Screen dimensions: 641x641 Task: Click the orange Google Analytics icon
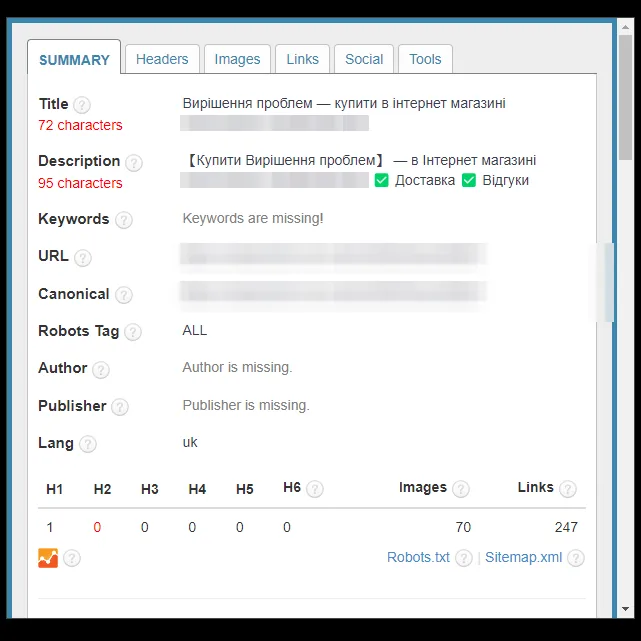(x=48, y=558)
